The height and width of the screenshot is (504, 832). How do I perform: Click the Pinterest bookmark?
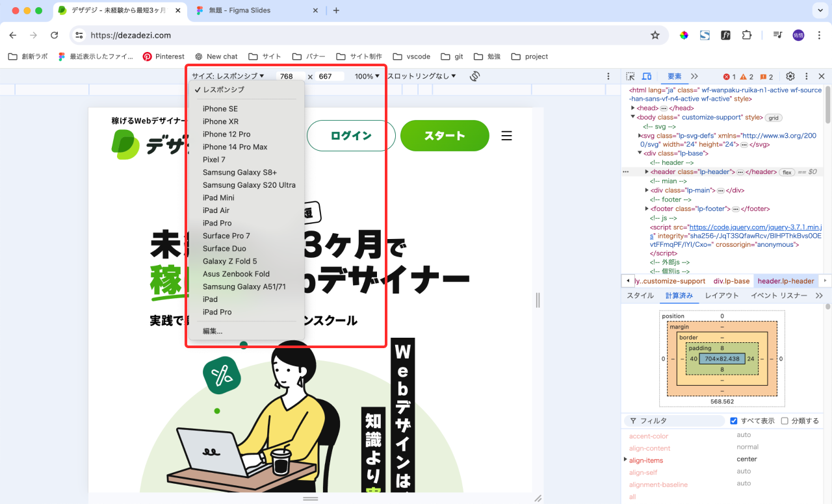coord(164,57)
